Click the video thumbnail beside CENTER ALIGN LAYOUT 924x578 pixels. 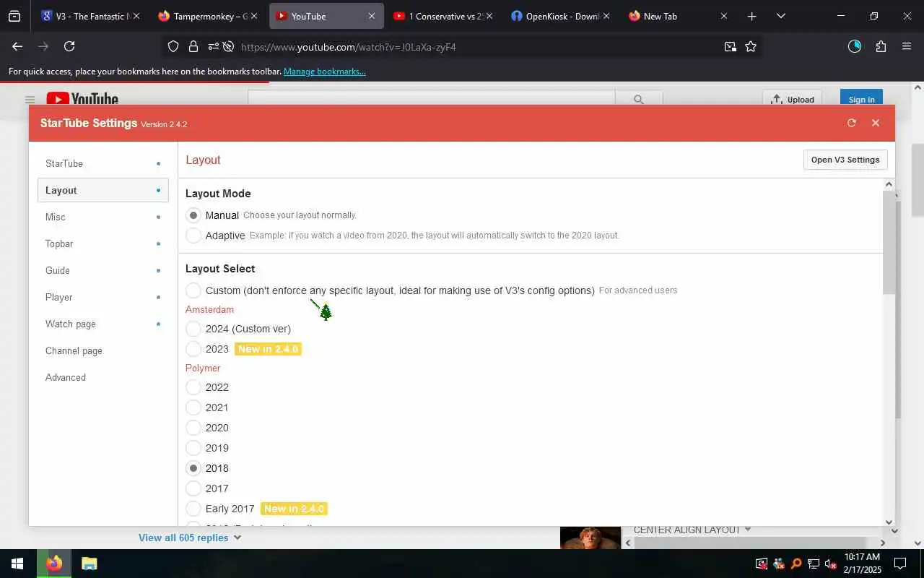(x=590, y=538)
